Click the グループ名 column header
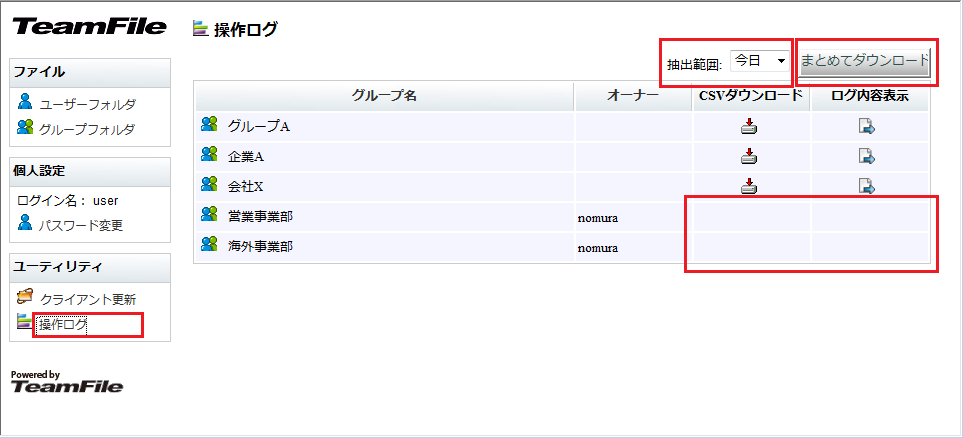This screenshot has width=963, height=438. [x=384, y=95]
